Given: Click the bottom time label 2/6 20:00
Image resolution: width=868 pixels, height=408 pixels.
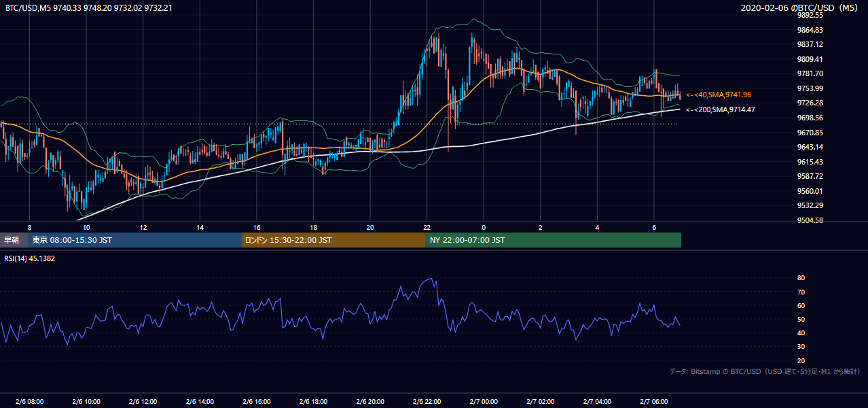Looking at the screenshot, I should (x=369, y=402).
